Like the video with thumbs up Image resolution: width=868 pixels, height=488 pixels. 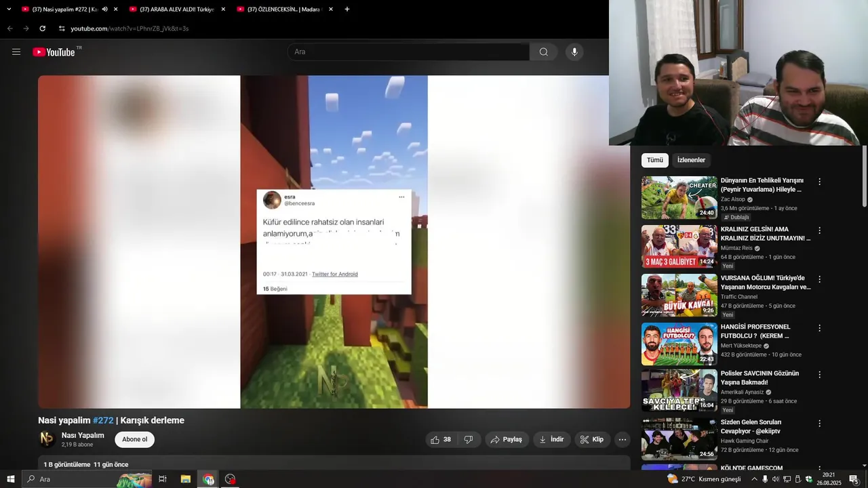click(x=441, y=439)
